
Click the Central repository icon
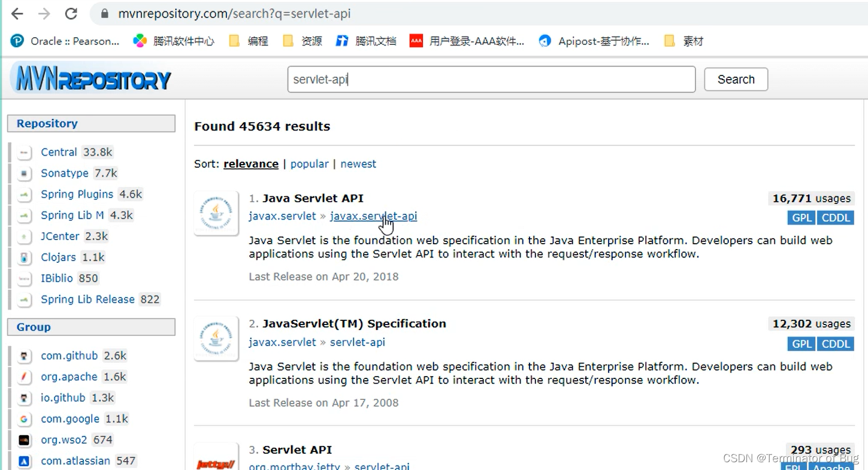pyautogui.click(x=24, y=153)
